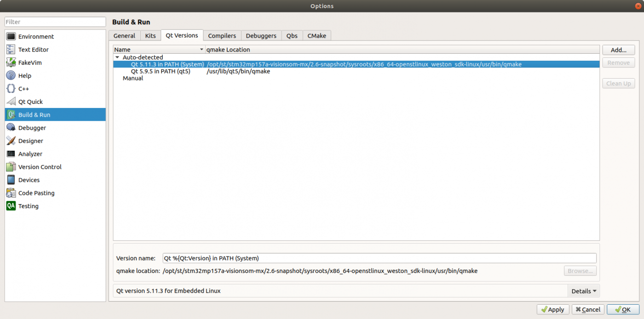Select the Text Editor icon in sidebar
This screenshot has height=319, width=644.
[11, 50]
